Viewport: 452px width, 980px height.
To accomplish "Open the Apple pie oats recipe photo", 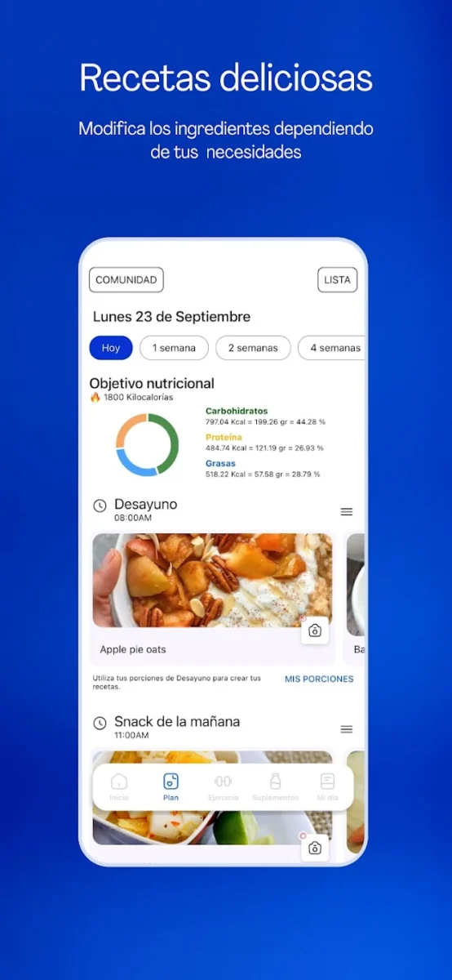I will [x=212, y=581].
